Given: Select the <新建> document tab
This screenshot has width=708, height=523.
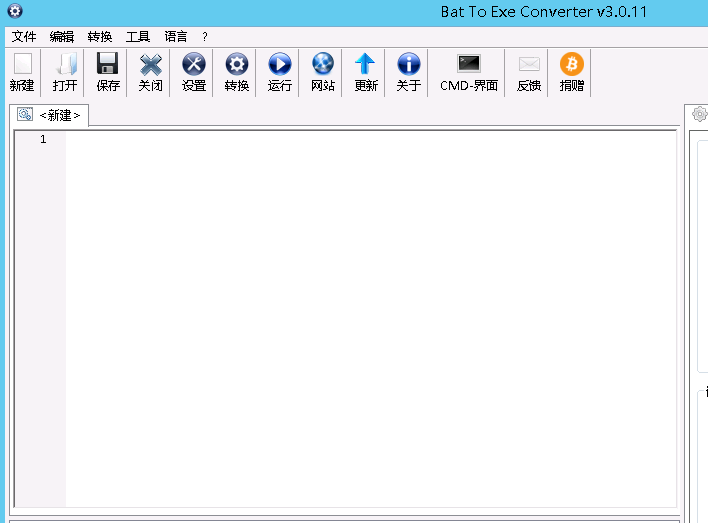Looking at the screenshot, I should [49, 115].
